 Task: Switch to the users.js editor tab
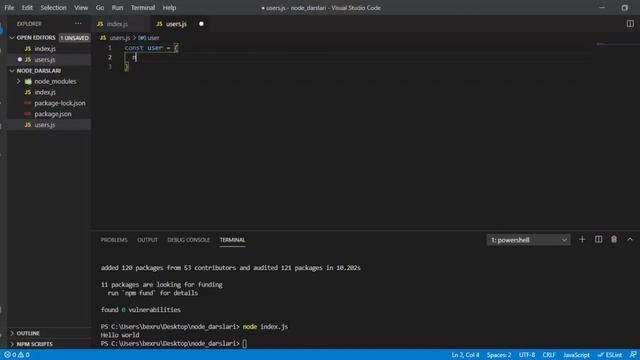tap(180, 24)
